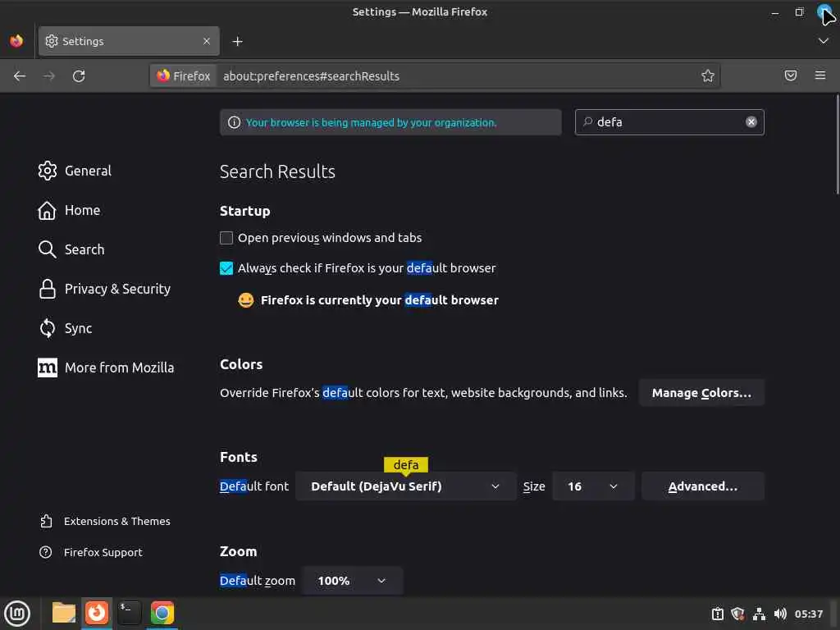This screenshot has width=840, height=630.
Task: Bookmark this page with the star icon
Action: click(708, 76)
